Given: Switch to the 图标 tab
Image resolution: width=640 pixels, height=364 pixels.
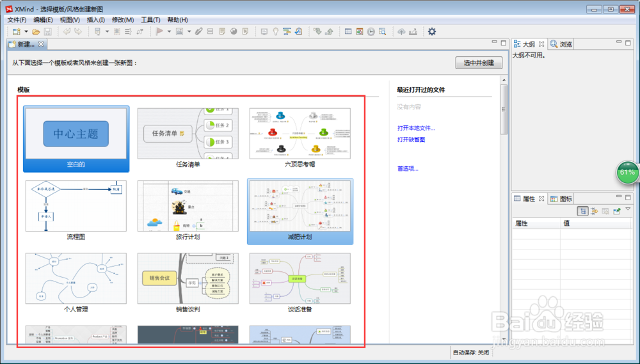Looking at the screenshot, I should coord(561,199).
